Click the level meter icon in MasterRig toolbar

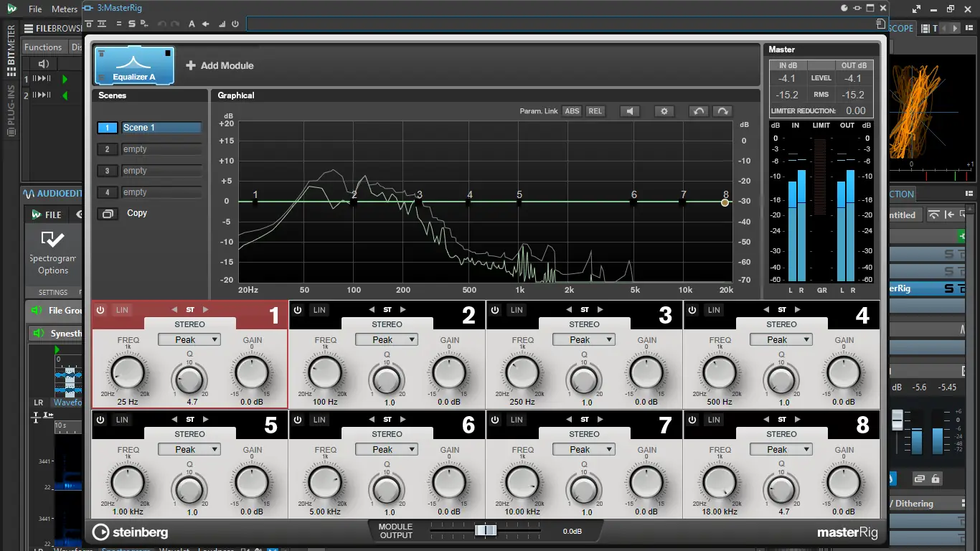pyautogui.click(x=222, y=24)
